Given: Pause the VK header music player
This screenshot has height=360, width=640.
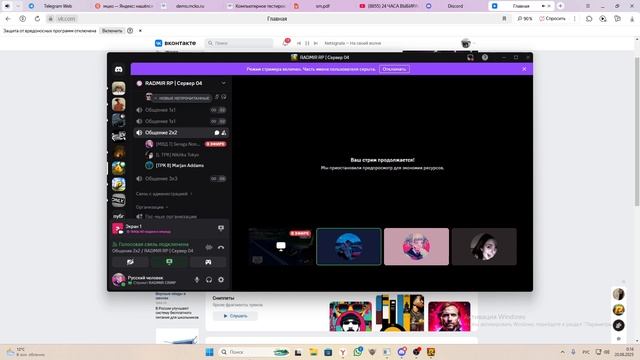Looking at the screenshot, I should 307,43.
